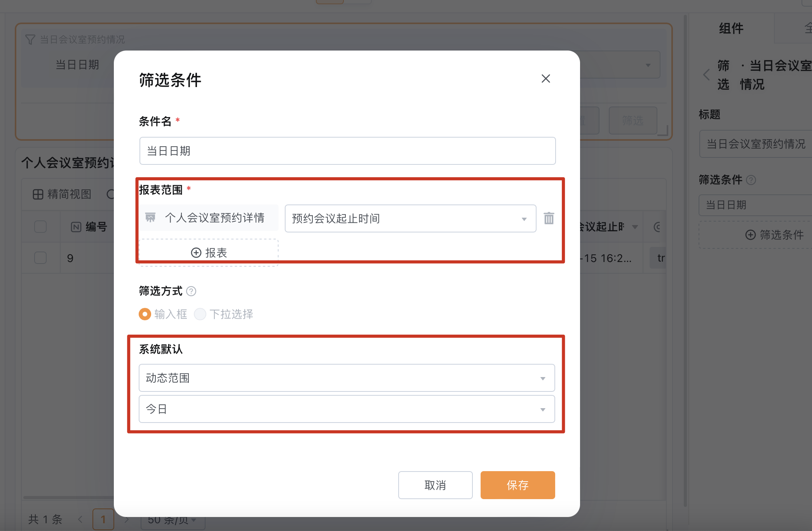Delete the report range row with trash icon
This screenshot has height=531, width=812.
tap(549, 218)
